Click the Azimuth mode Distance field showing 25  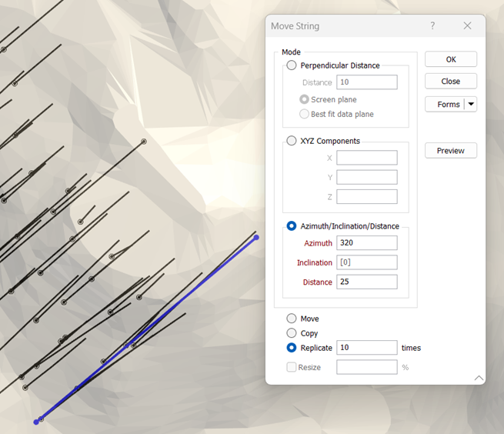coord(367,282)
